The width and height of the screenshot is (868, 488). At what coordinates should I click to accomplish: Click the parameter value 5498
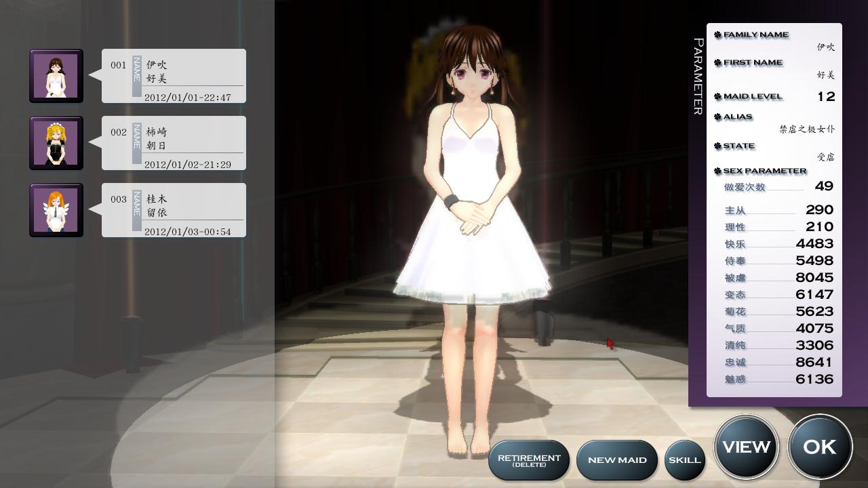815,260
